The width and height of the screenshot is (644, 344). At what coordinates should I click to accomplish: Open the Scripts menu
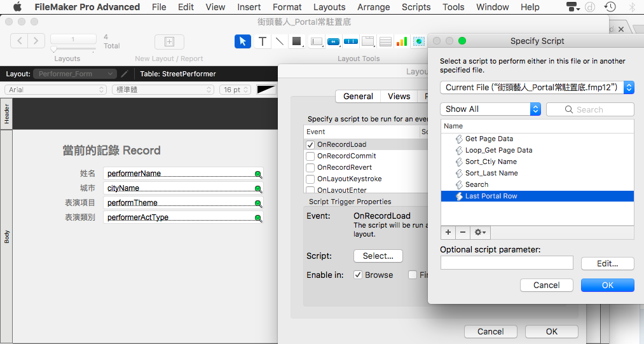pyautogui.click(x=416, y=7)
